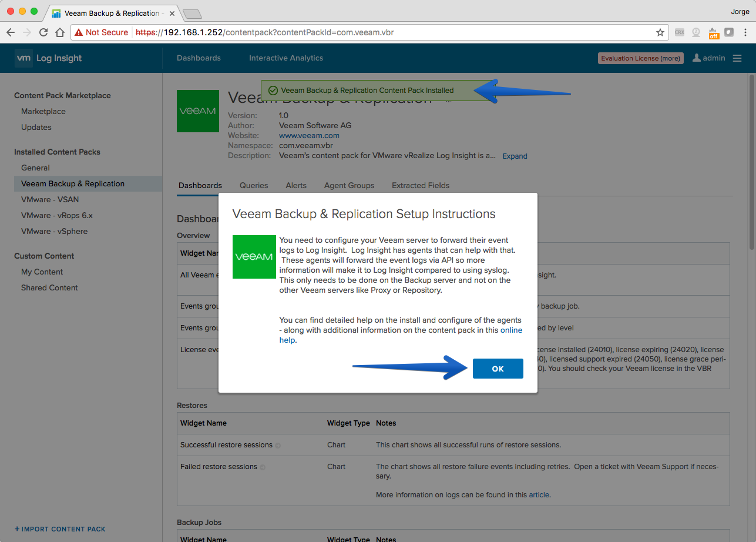Click the Veeam Backup & Replication Setup Instructions title
756x542 pixels.
(364, 214)
